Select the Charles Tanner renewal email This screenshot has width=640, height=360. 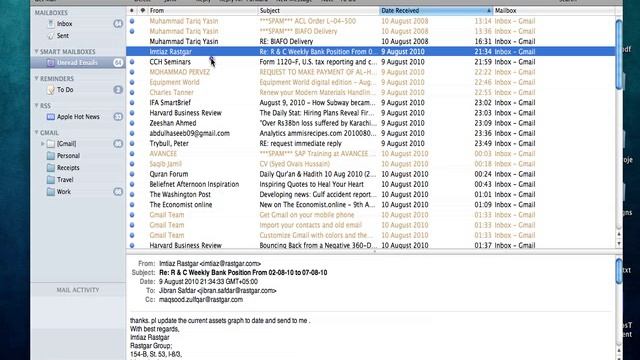(x=371, y=92)
